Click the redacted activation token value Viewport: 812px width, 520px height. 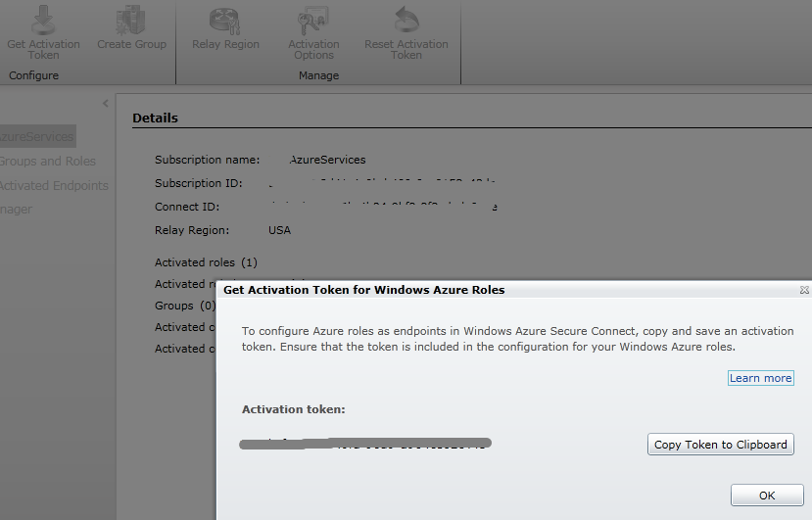tap(365, 444)
